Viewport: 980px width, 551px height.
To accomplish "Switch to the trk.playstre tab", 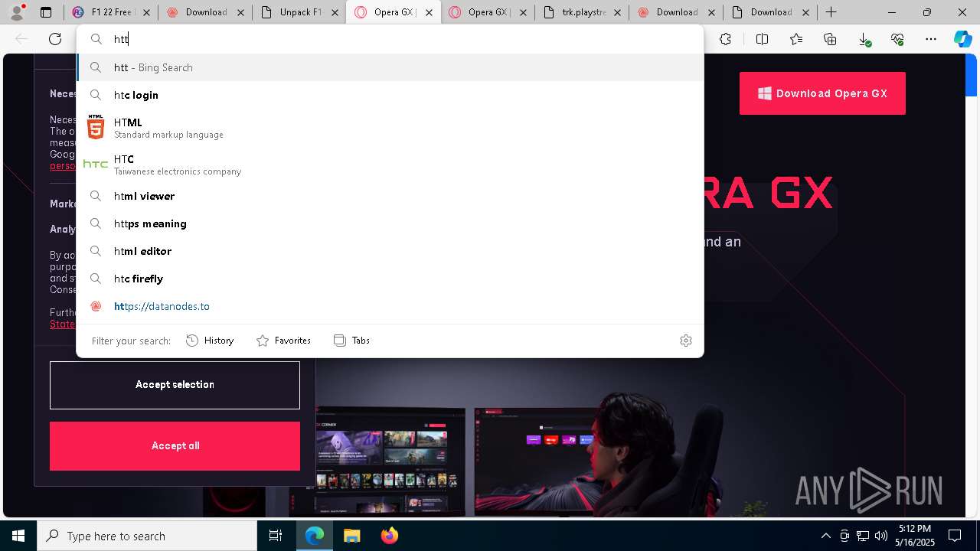I will point(582,12).
